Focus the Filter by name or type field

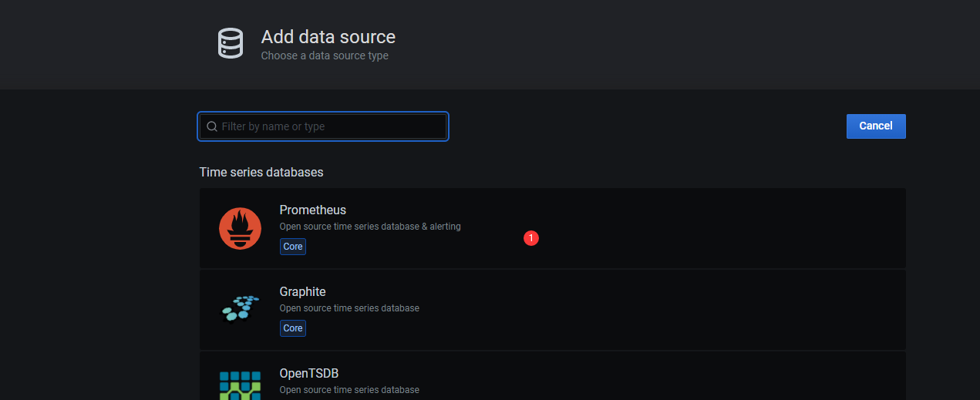[x=323, y=126]
